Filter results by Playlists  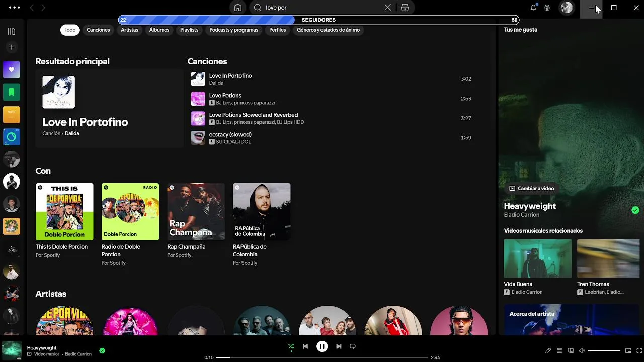pyautogui.click(x=189, y=30)
